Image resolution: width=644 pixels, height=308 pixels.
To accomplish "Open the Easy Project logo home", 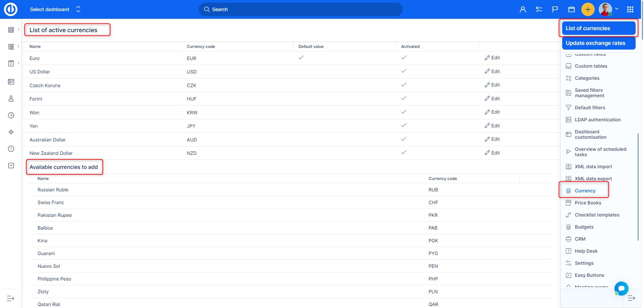I will (x=11, y=9).
